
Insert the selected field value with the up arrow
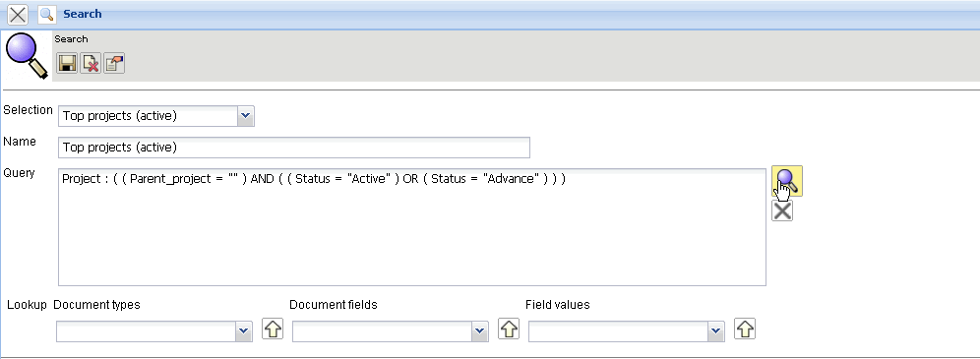coord(745,329)
